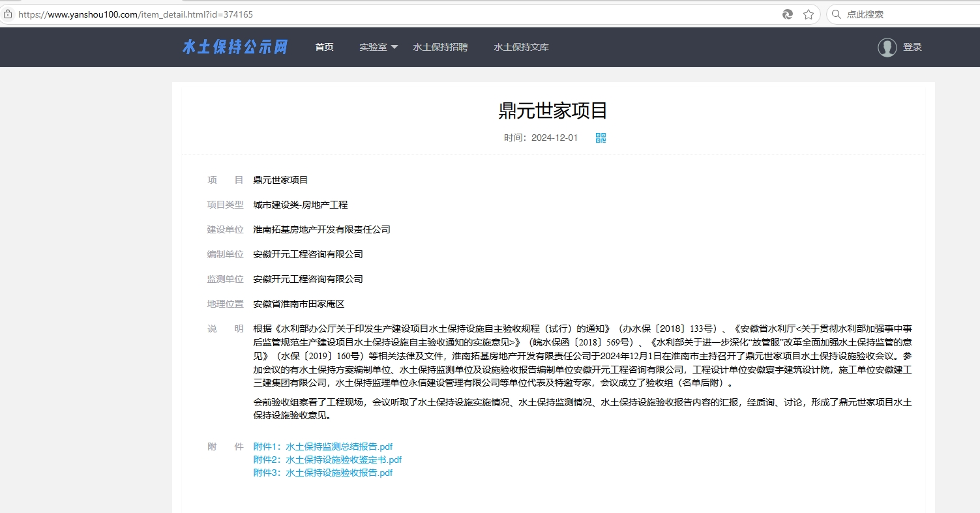Open 附件2 水土保持设施验收鉴定书.pdf
The image size is (980, 513).
[327, 460]
